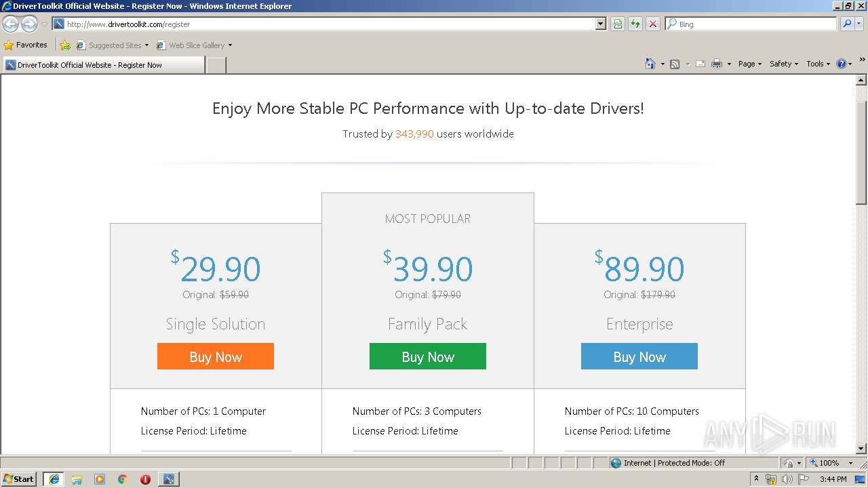Image resolution: width=868 pixels, height=488 pixels.
Task: Buy Now for Single Solution plan
Action: coord(216,357)
